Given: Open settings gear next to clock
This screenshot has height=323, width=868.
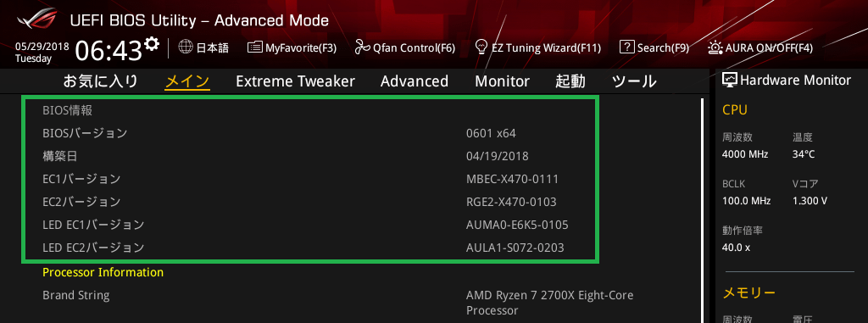Looking at the screenshot, I should (152, 44).
